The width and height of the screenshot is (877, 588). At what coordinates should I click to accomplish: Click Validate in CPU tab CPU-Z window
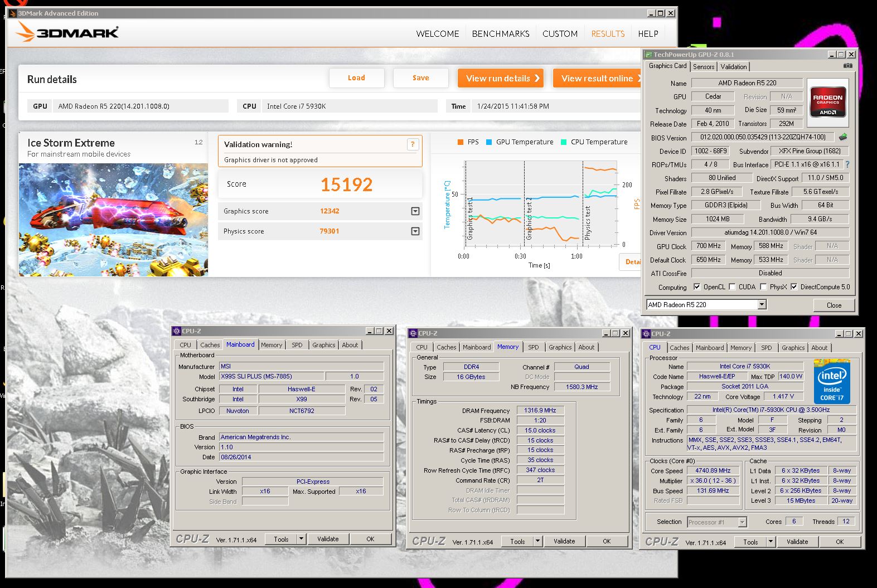click(x=797, y=542)
